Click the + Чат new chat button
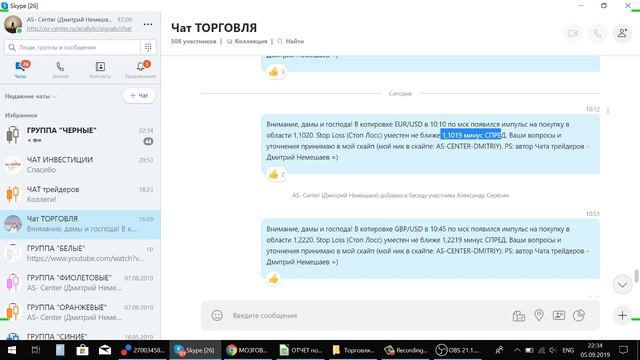The image size is (640, 360). pyautogui.click(x=139, y=96)
